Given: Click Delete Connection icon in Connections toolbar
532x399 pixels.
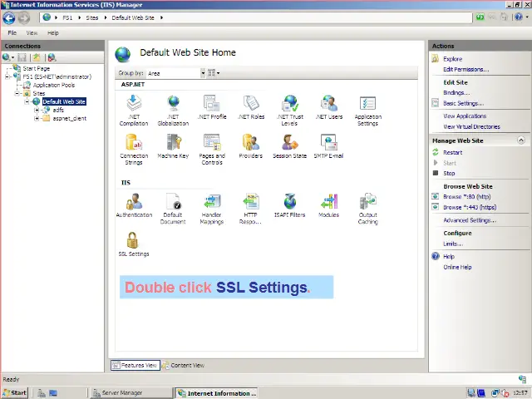Looking at the screenshot, I should tap(52, 57).
